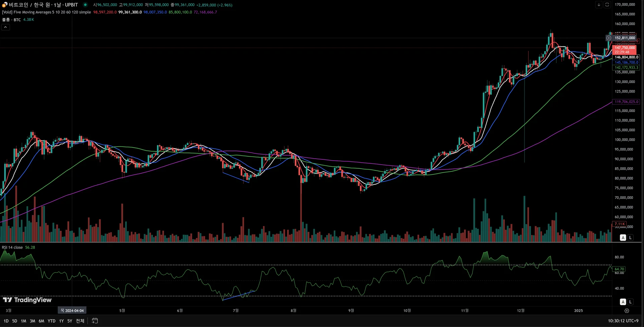Open time axis settings gear icon
Viewport: 644px width, 327px height.
click(x=627, y=311)
